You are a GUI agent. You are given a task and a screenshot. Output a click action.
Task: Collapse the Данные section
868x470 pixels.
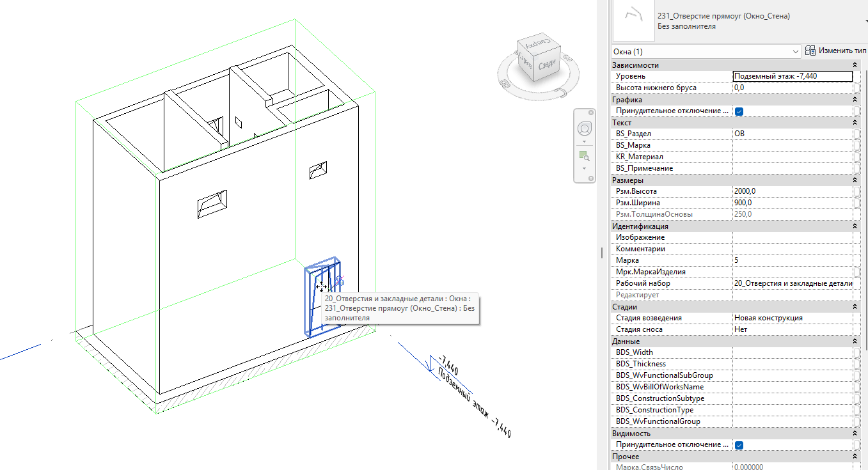point(855,341)
